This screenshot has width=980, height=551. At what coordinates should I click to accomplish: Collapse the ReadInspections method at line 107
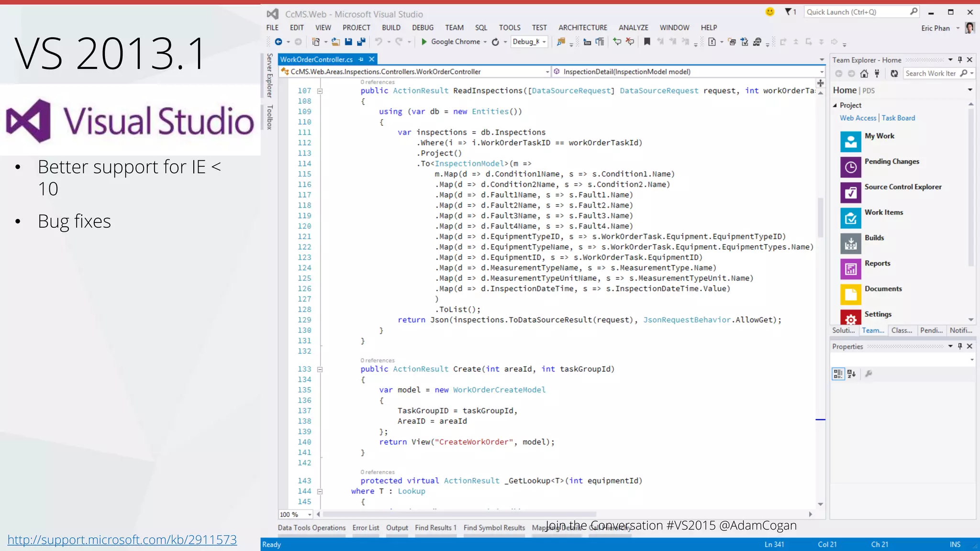(320, 91)
